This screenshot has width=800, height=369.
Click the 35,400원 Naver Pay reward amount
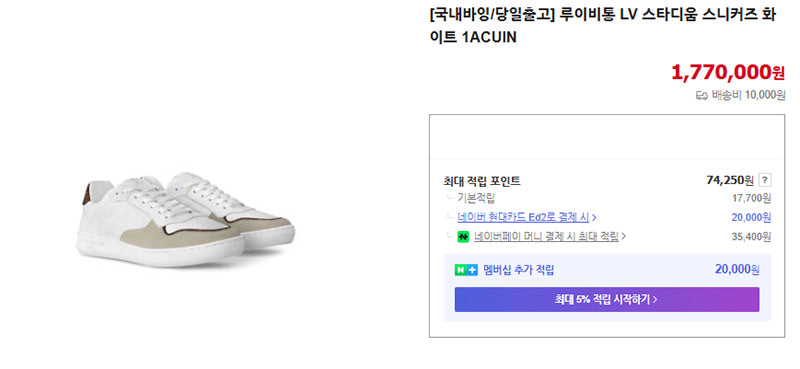[x=751, y=237]
